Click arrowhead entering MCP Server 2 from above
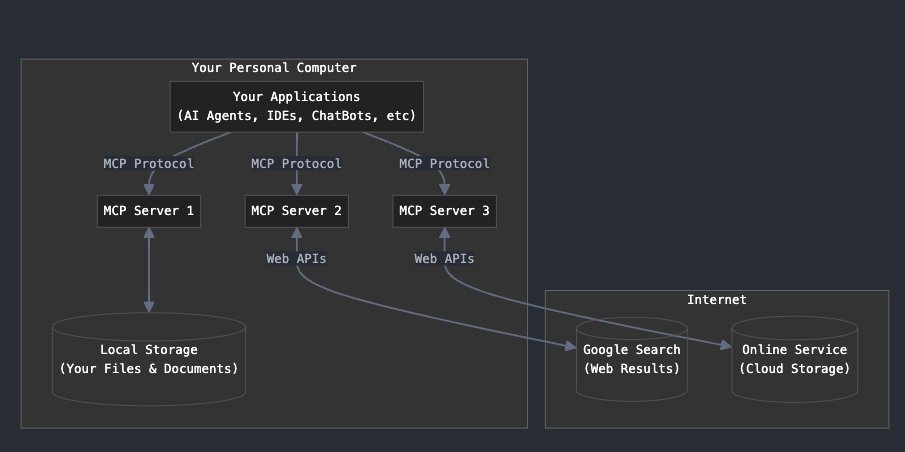This screenshot has height=452, width=905. pyautogui.click(x=297, y=189)
